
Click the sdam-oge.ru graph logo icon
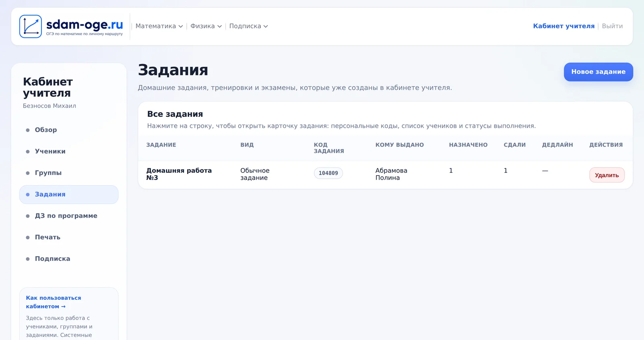click(31, 27)
